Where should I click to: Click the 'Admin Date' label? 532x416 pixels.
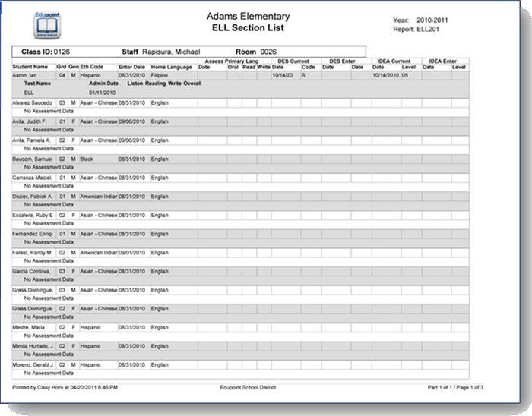(104, 84)
